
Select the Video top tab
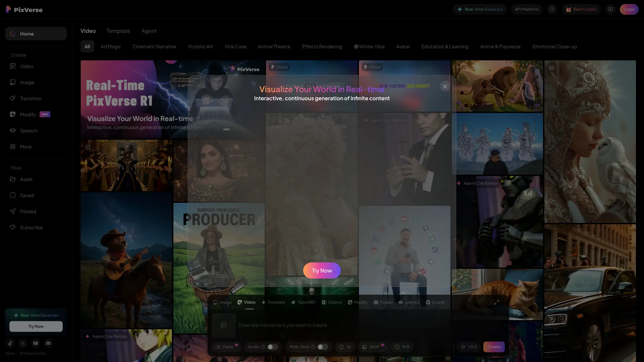[88, 31]
